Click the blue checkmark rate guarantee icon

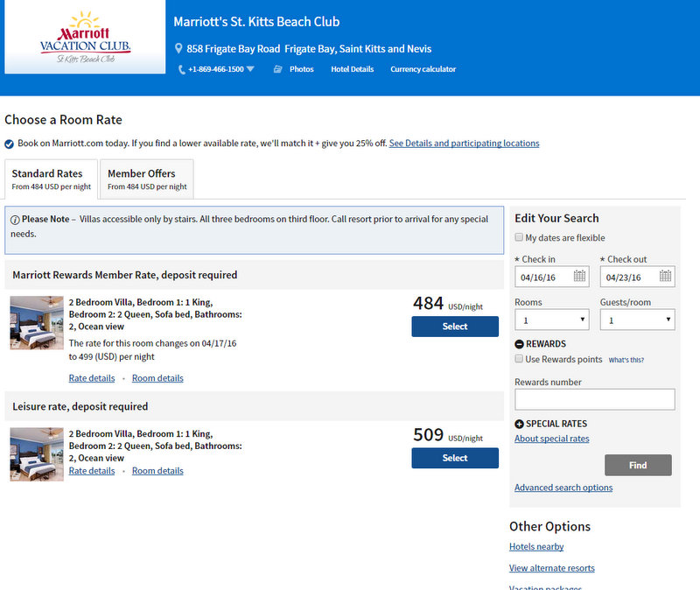tap(9, 144)
